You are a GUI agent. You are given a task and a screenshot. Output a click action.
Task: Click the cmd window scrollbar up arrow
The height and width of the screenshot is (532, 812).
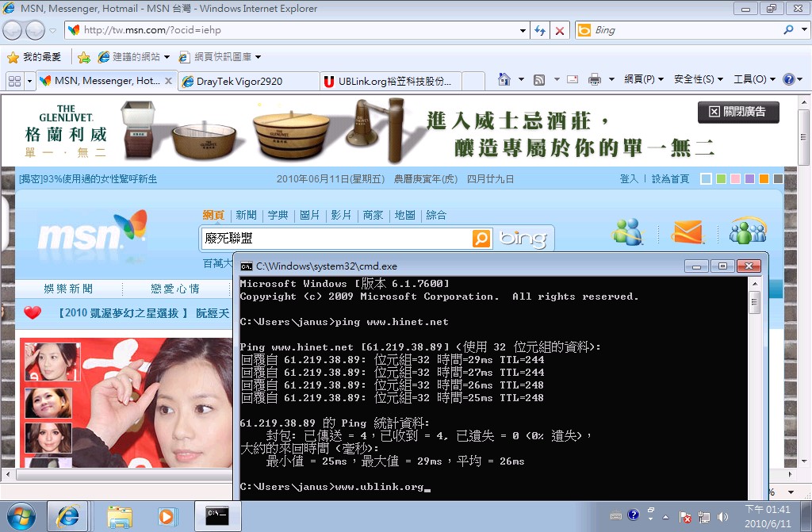[x=755, y=284]
